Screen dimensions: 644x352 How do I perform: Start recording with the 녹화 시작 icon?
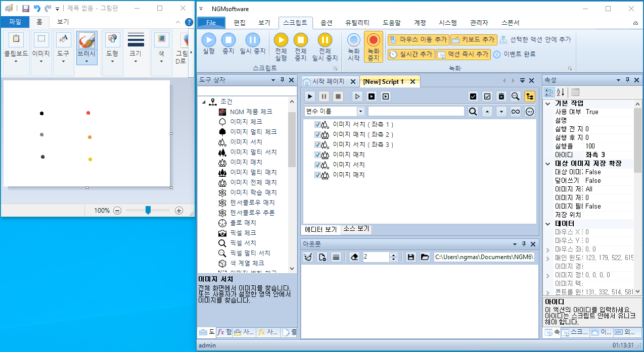[354, 40]
